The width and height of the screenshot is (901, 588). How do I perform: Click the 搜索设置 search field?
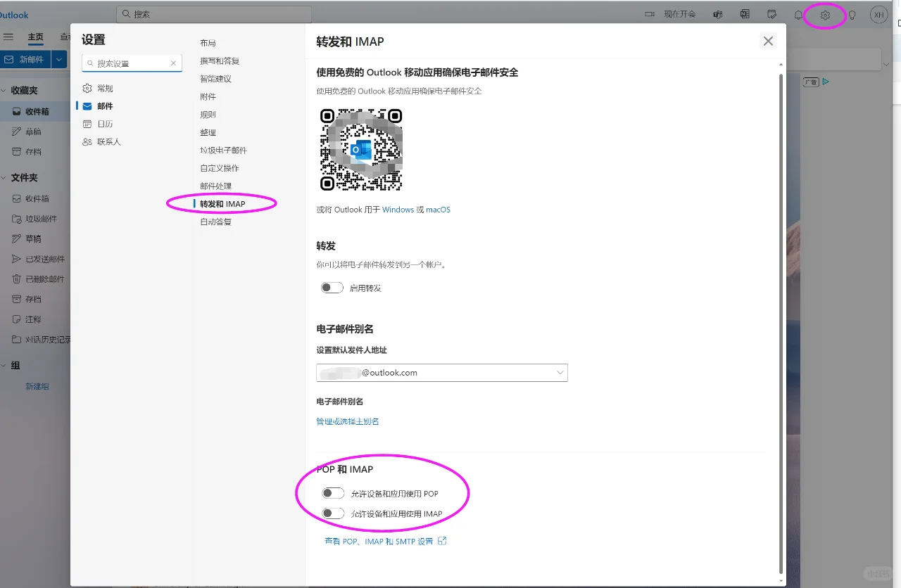point(127,63)
